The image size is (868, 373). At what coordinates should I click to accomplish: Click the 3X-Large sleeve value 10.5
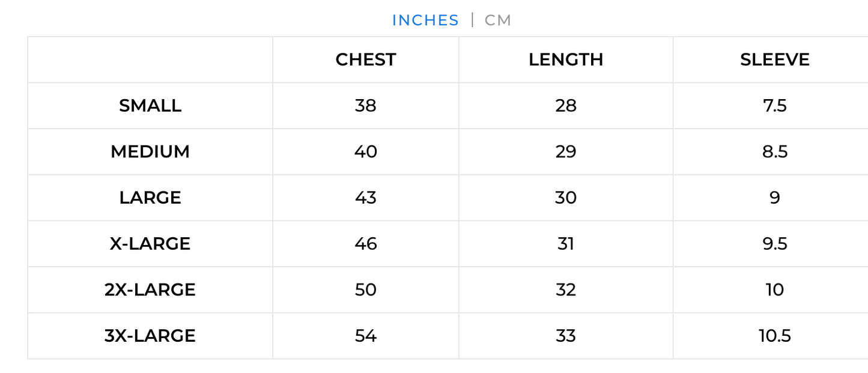pyautogui.click(x=774, y=336)
